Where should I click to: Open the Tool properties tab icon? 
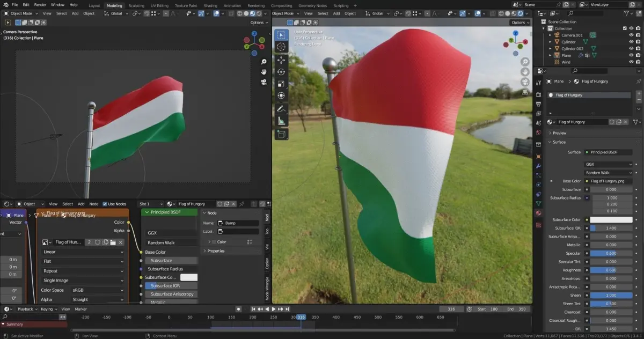(x=538, y=83)
